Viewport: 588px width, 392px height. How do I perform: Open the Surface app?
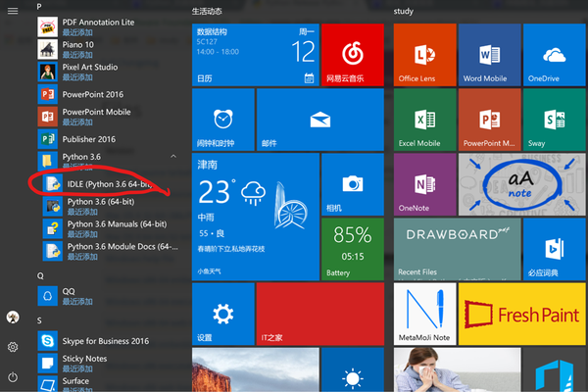point(109,384)
